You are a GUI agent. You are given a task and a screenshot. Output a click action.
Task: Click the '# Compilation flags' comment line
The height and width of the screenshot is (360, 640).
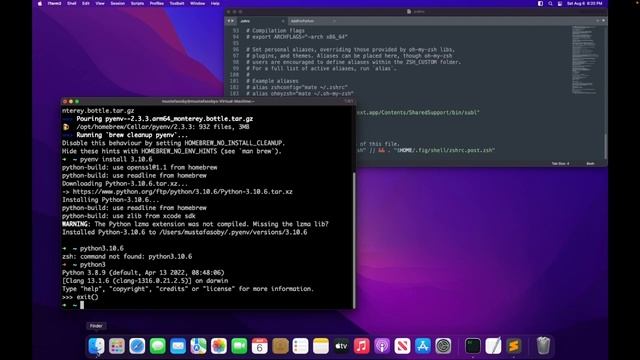point(275,31)
